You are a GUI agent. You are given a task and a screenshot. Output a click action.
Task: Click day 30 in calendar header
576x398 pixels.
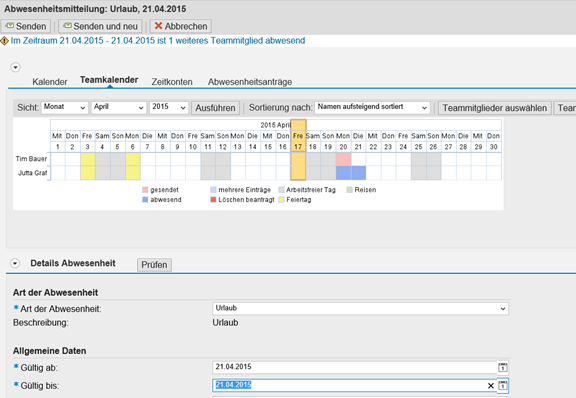coord(493,147)
